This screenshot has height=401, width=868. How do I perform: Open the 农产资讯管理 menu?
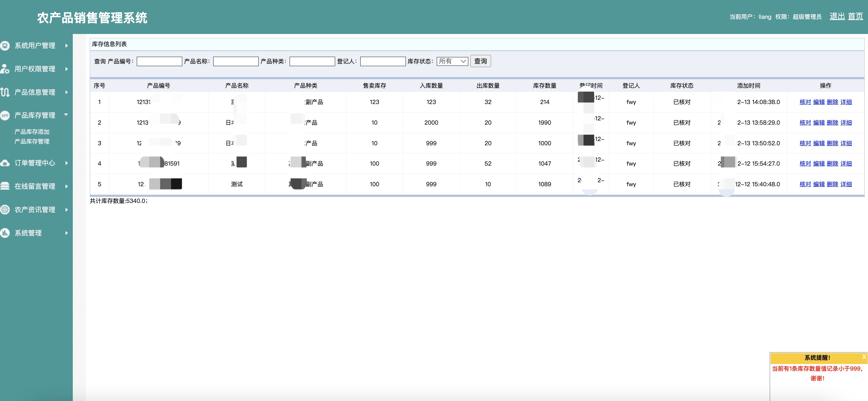[x=35, y=210]
